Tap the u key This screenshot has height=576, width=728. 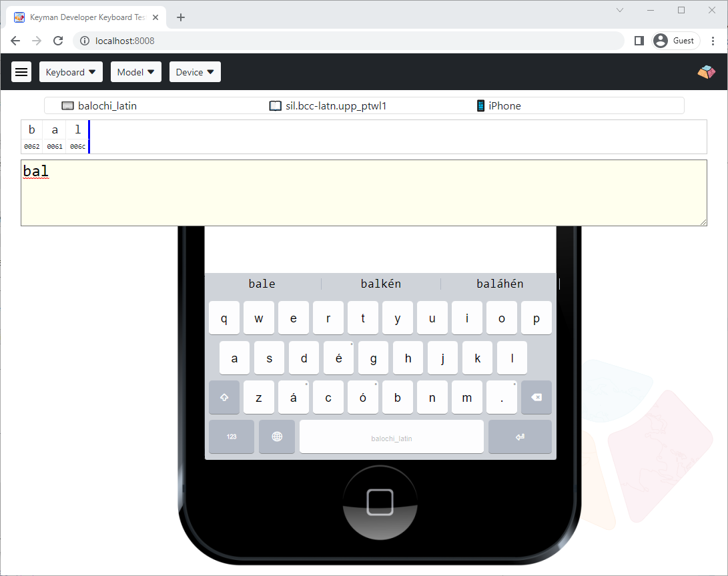432,318
